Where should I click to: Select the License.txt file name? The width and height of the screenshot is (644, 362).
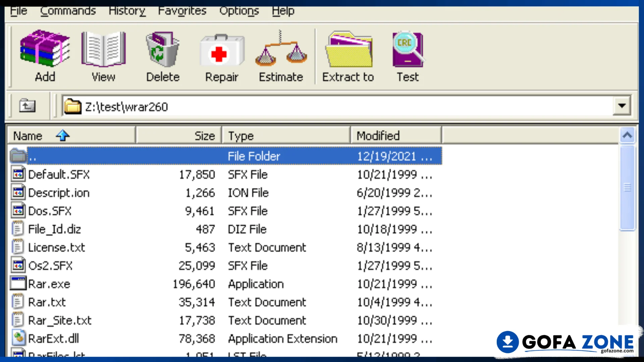57,247
